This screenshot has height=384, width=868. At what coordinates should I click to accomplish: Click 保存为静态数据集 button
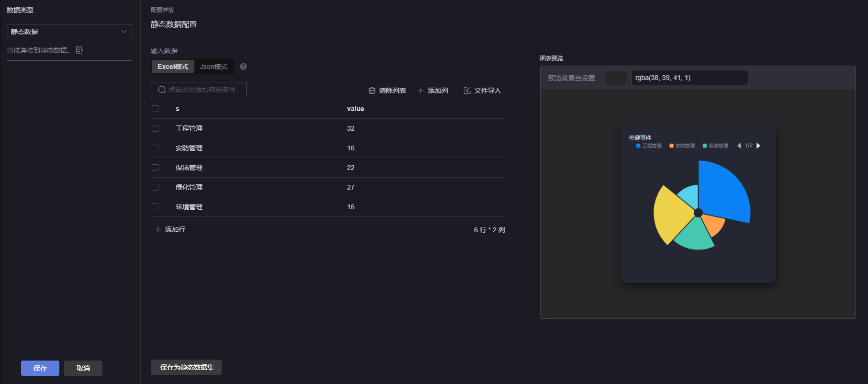pyautogui.click(x=186, y=367)
